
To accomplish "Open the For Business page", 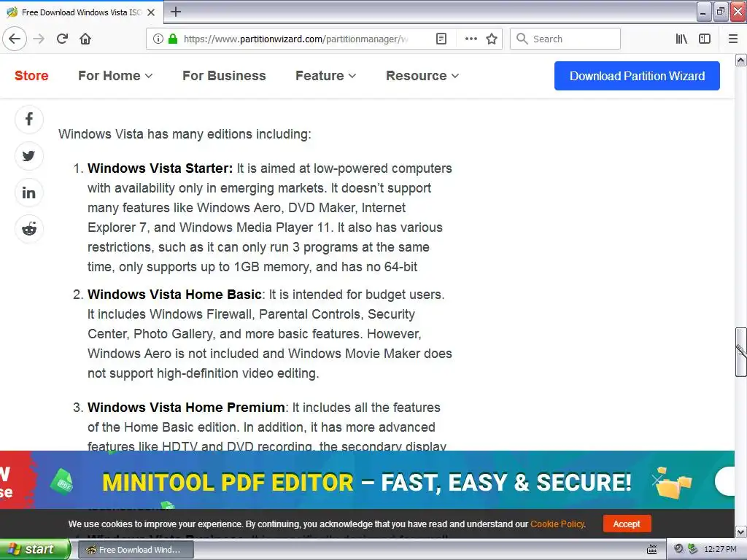I will point(225,76).
